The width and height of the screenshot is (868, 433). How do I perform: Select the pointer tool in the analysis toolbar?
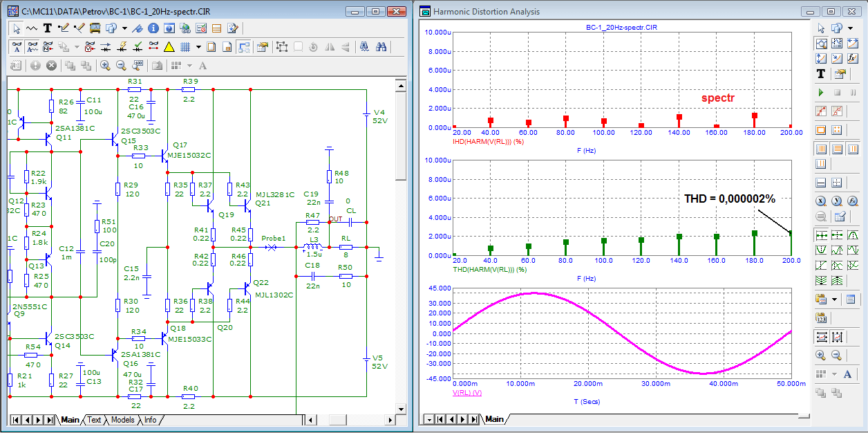click(821, 28)
